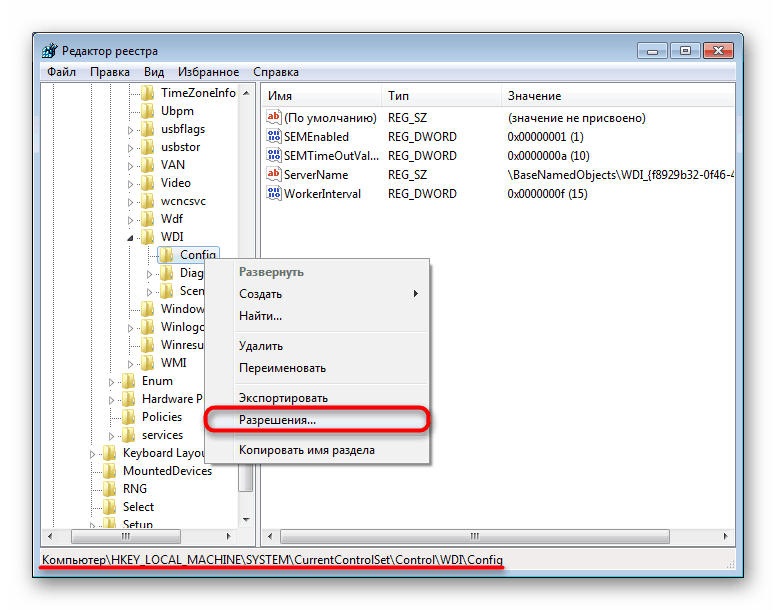This screenshot has height=610, width=776.
Task: Click the DWORD icon of SEMTimeOutVal
Action: (274, 155)
